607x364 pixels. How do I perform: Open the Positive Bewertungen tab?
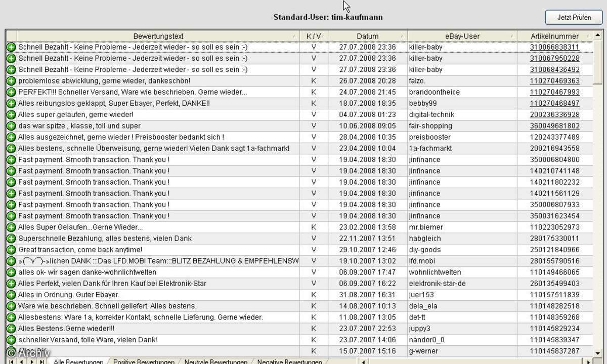click(144, 361)
